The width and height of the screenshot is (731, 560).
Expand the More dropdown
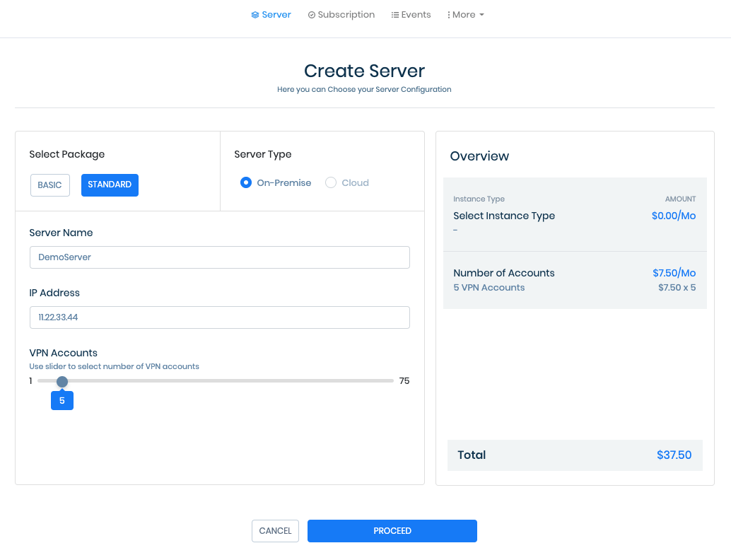coord(465,14)
